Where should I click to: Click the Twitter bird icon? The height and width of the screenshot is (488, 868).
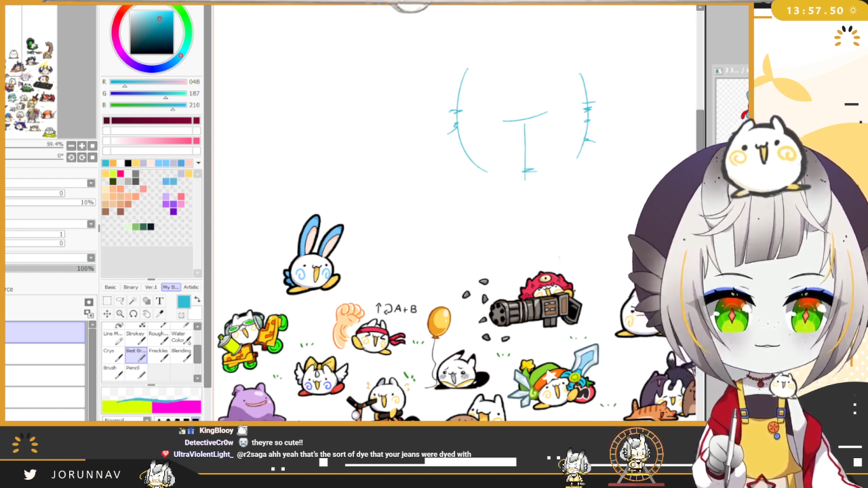(x=30, y=474)
